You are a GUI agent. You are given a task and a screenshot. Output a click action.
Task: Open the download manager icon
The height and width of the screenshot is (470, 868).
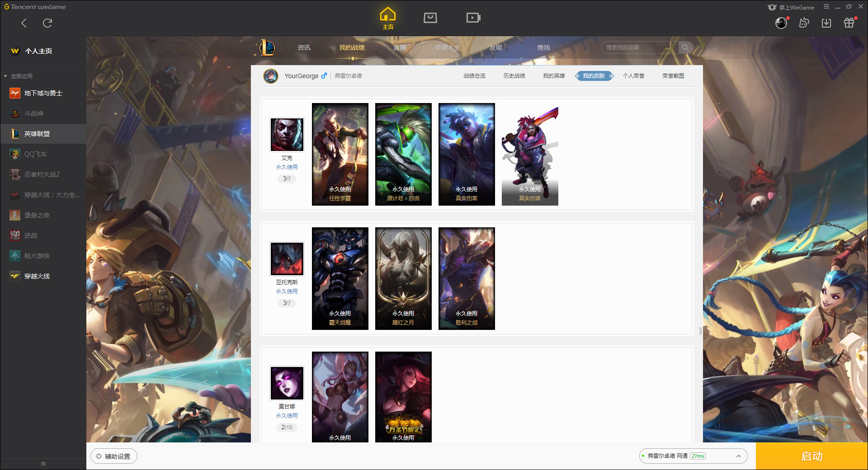pyautogui.click(x=826, y=23)
